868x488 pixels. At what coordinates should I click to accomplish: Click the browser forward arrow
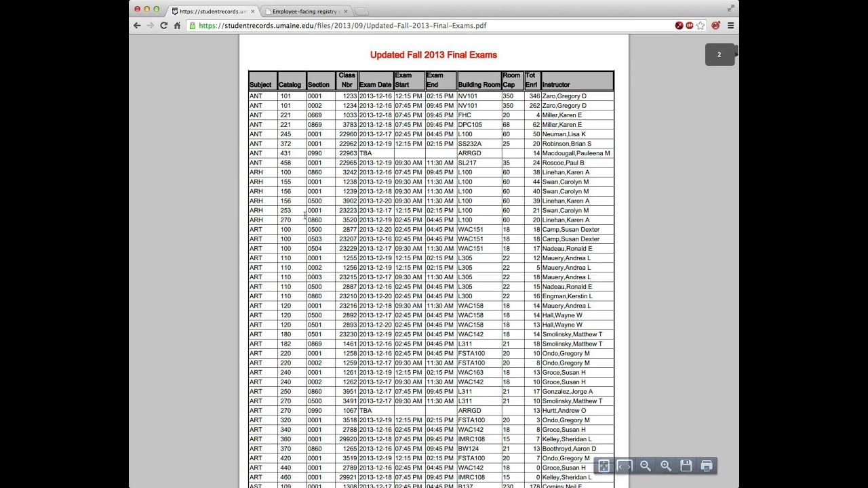[x=151, y=26]
